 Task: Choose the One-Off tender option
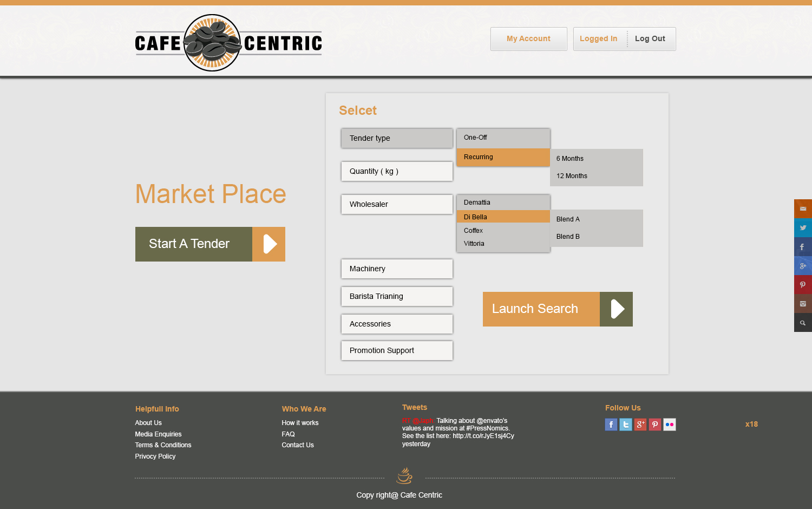click(502, 137)
